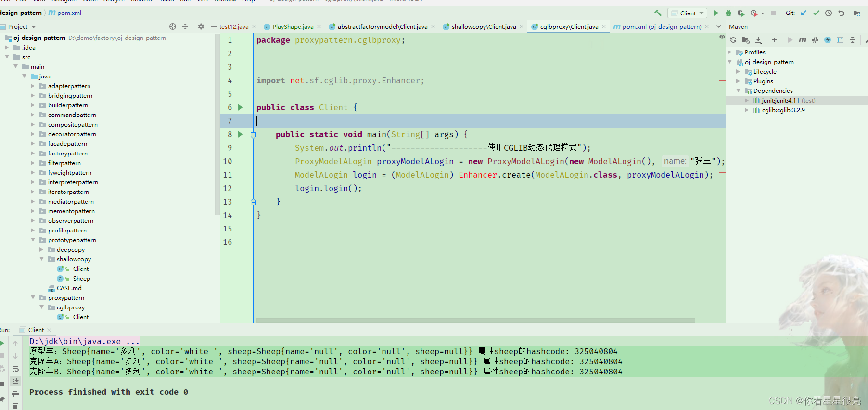Click pom.xml breadcrumb in navigation bar

65,13
